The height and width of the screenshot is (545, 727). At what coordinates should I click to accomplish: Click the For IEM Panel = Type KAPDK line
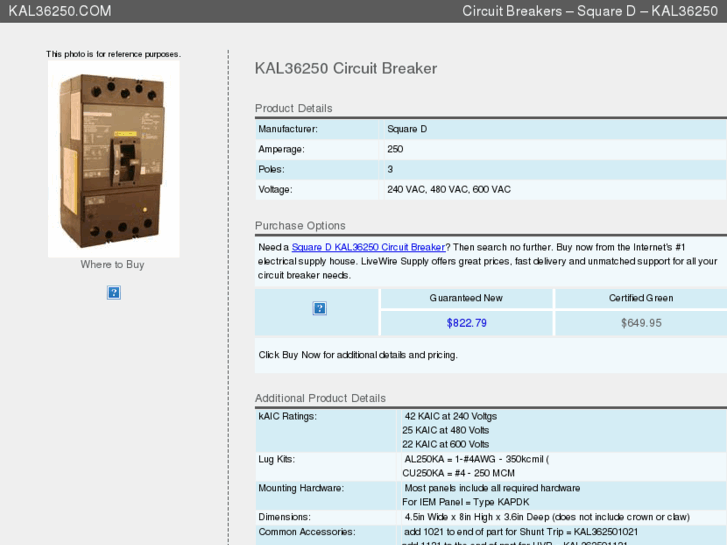point(466,502)
